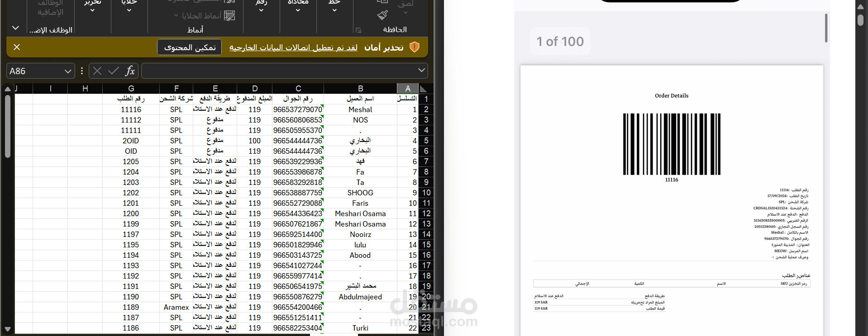
Task: Click the three-dot handle beside Name Box
Action: [x=82, y=71]
